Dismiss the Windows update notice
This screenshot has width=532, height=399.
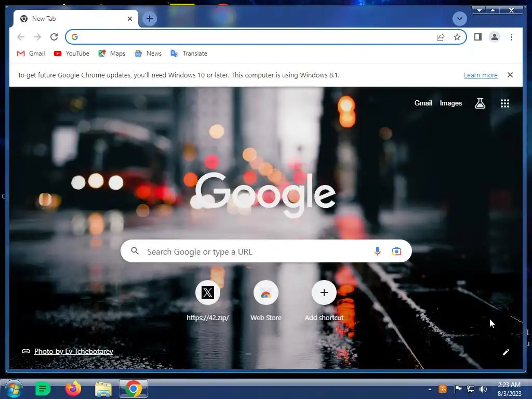(510, 75)
